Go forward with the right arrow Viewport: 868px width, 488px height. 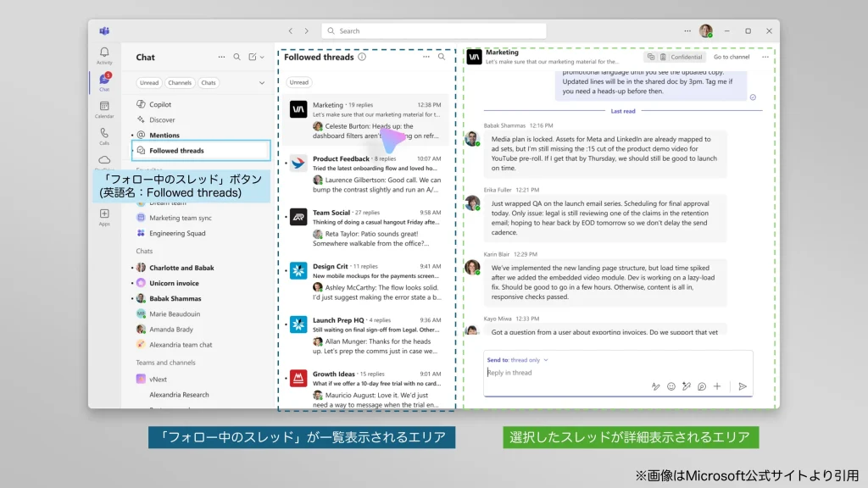click(306, 31)
